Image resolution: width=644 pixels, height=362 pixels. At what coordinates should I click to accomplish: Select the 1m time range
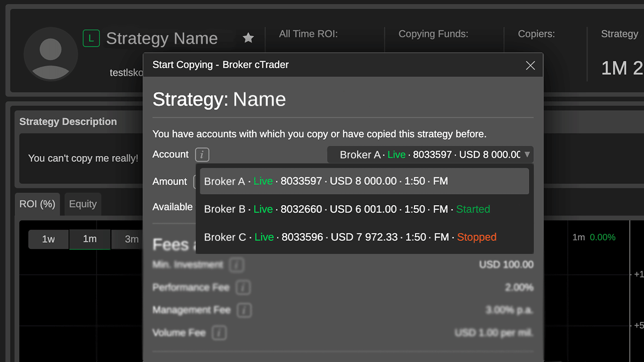tap(90, 239)
